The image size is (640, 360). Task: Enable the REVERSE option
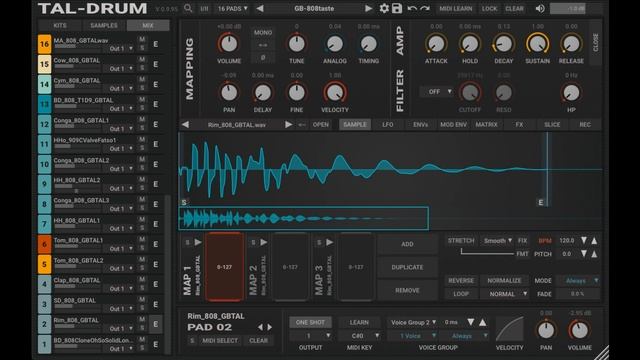[461, 280]
